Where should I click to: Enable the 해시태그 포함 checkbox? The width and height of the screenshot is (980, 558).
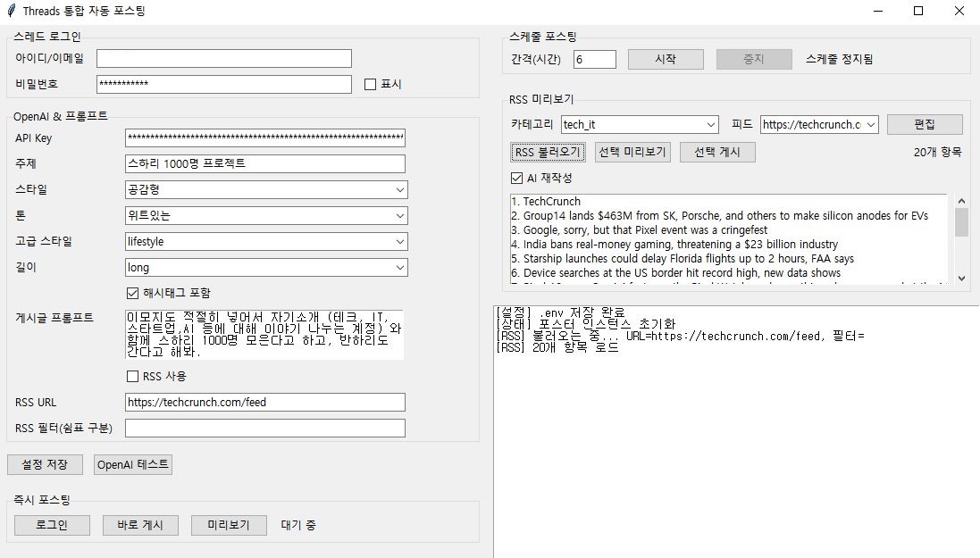tap(134, 293)
